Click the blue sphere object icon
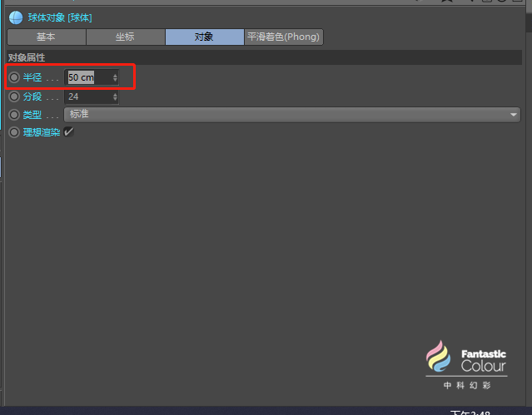532x415 pixels. point(16,17)
